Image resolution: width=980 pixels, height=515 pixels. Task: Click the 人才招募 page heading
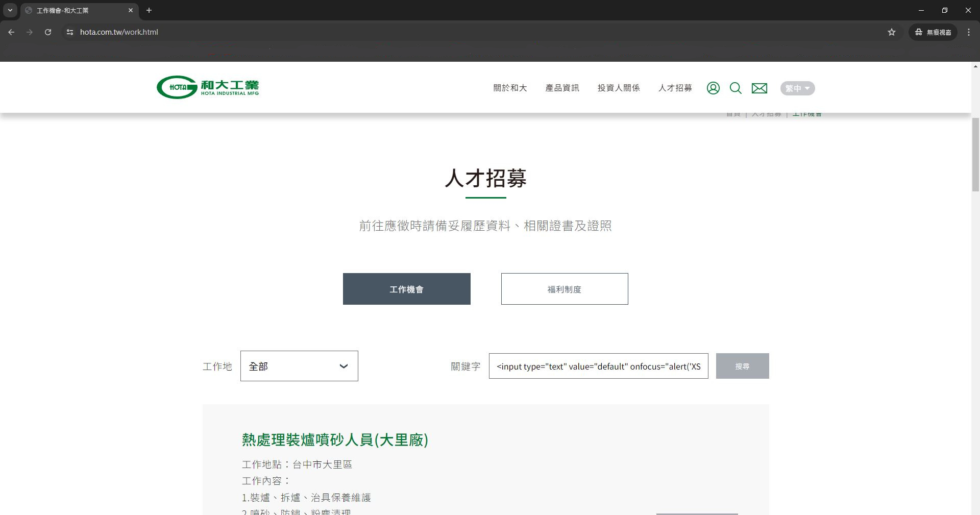tap(485, 178)
